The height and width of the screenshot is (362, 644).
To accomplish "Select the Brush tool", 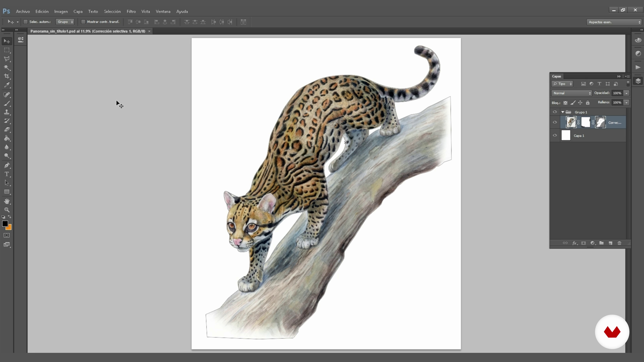I will 7,103.
